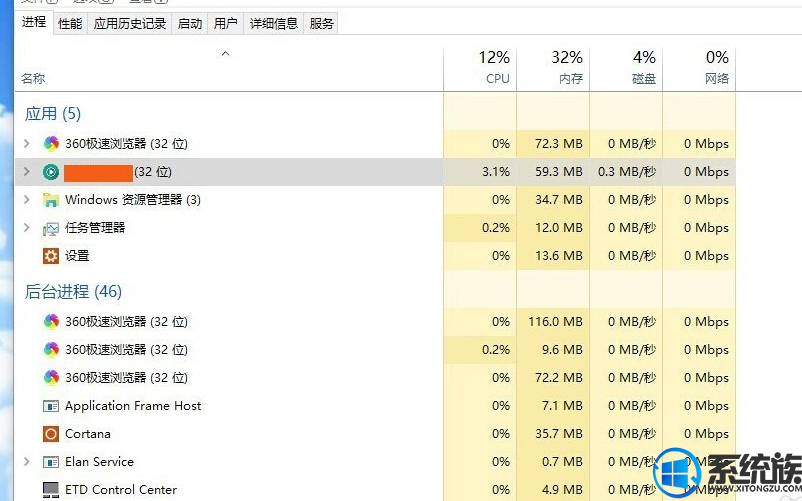Expand the Elan Service row
This screenshot has width=802, height=501.
coord(27,462)
